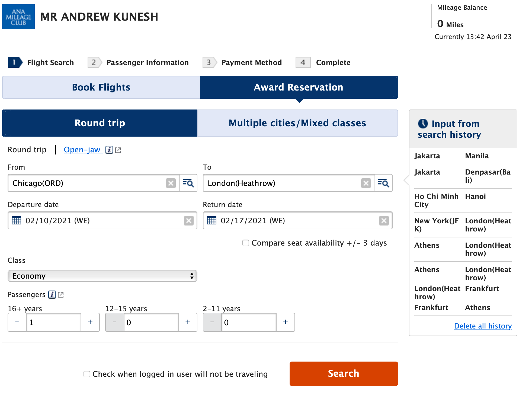Open the departure date calendar
This screenshot has height=393, width=532.
pos(17,221)
